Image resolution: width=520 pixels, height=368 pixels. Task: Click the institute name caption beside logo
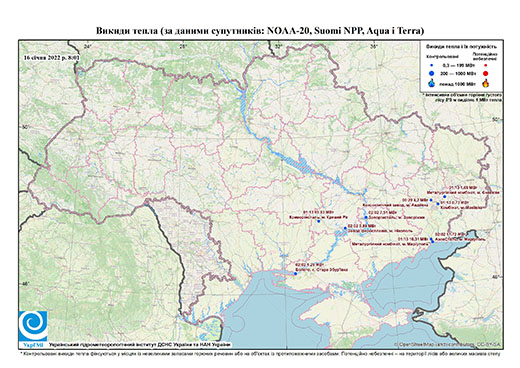tap(140, 345)
